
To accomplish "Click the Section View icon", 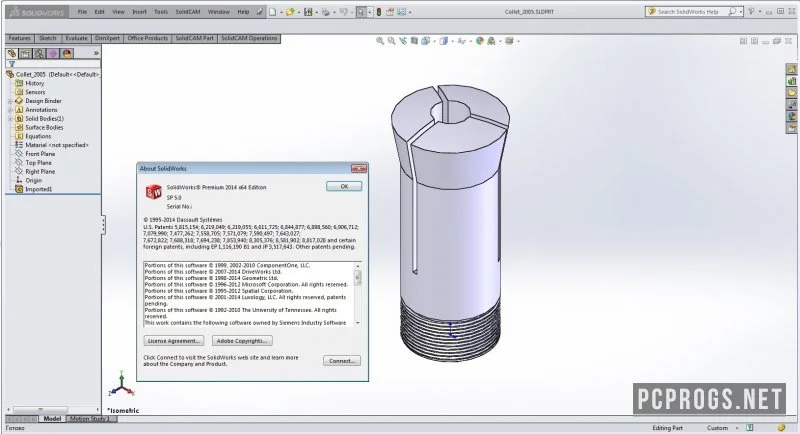I will (414, 41).
